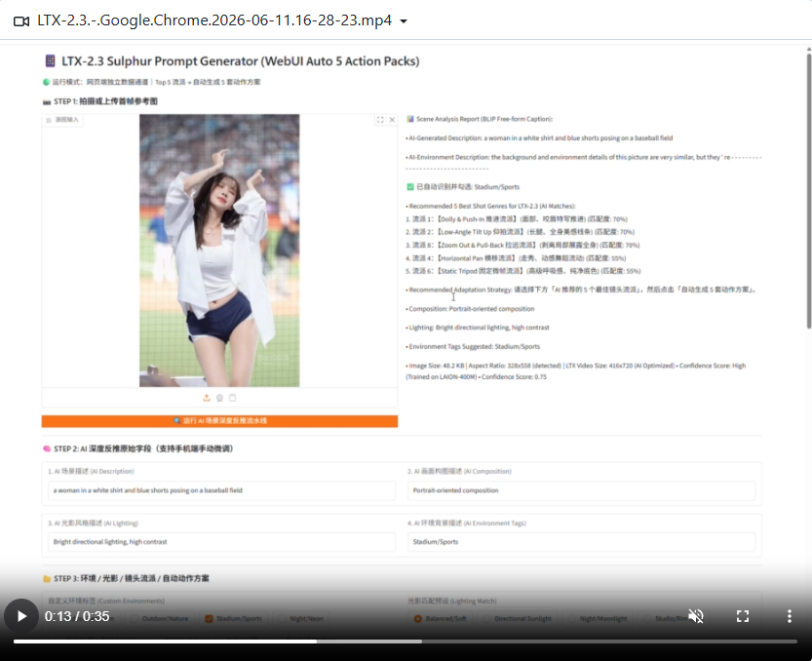Click the Zoom Out & Pull-Back recommendation line
Screen dimensions: 812x661
click(x=522, y=245)
